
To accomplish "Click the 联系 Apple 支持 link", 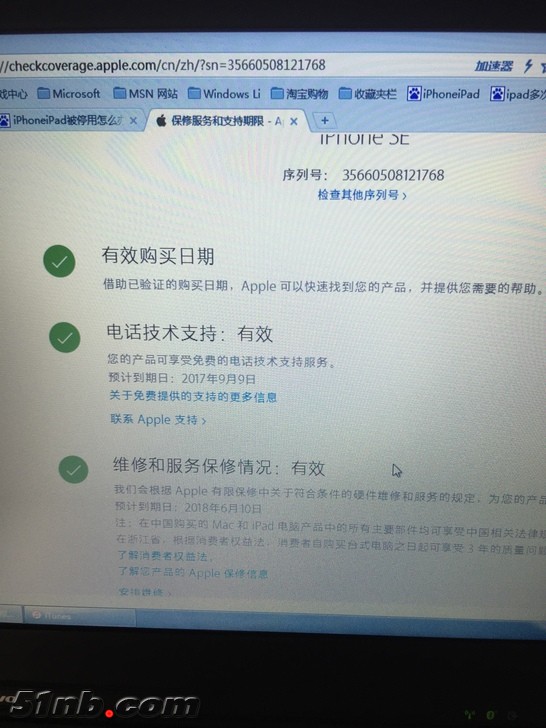I will tap(158, 420).
